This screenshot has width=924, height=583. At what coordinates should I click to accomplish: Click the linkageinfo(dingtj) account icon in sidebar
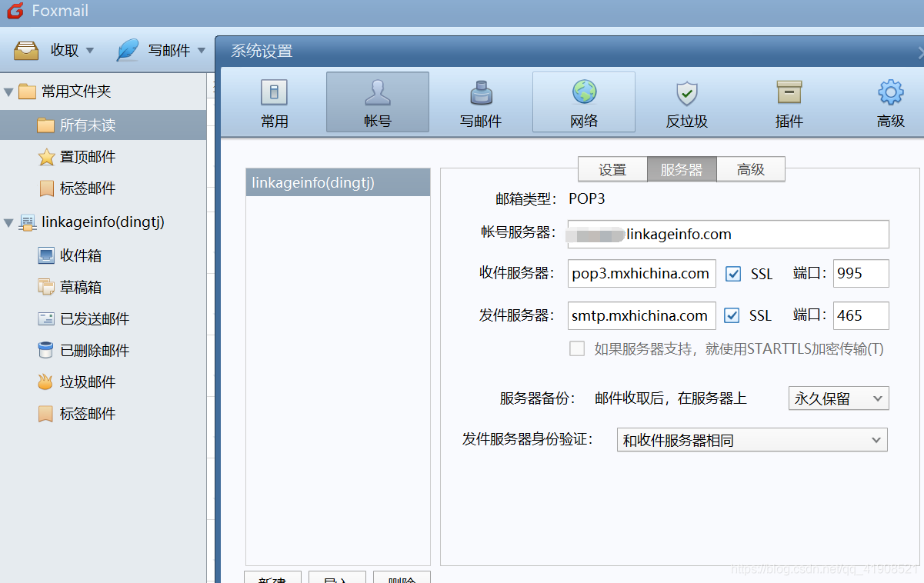click(28, 222)
